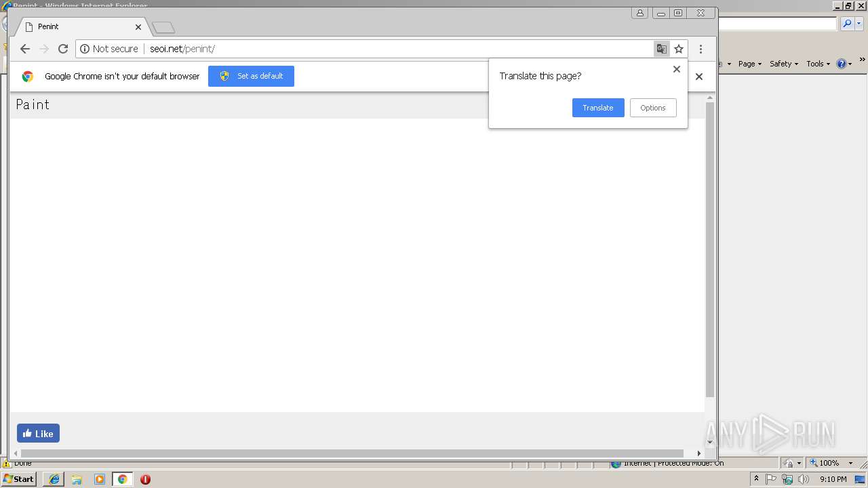Click the scroll-right arrow

coord(699,453)
